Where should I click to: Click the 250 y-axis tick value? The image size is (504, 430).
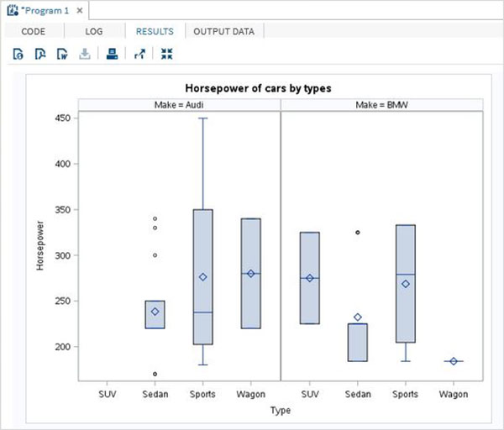[x=62, y=301]
